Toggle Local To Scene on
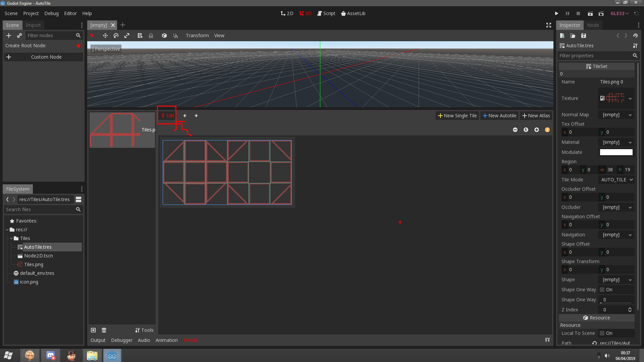The width and height of the screenshot is (644, 362). tap(602, 333)
